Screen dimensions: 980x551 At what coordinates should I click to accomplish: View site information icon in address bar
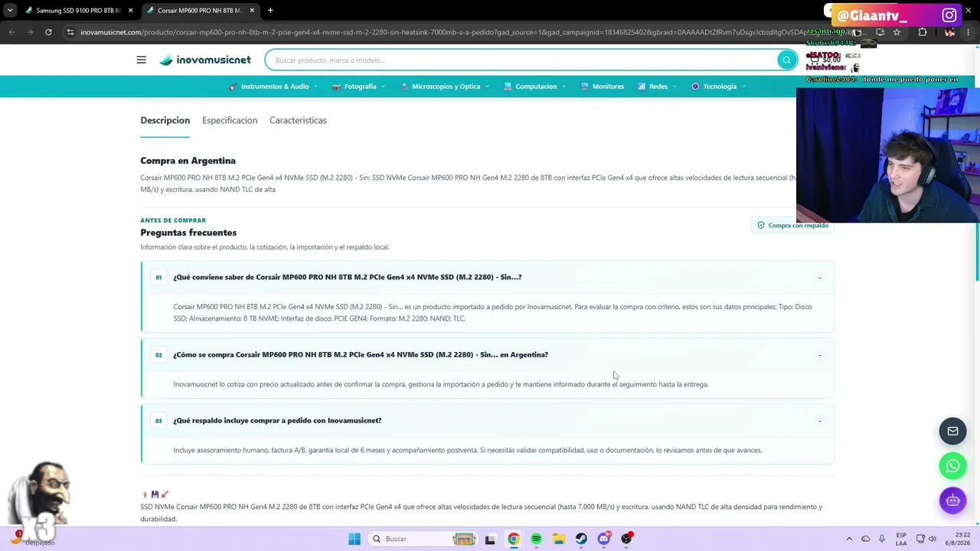70,32
